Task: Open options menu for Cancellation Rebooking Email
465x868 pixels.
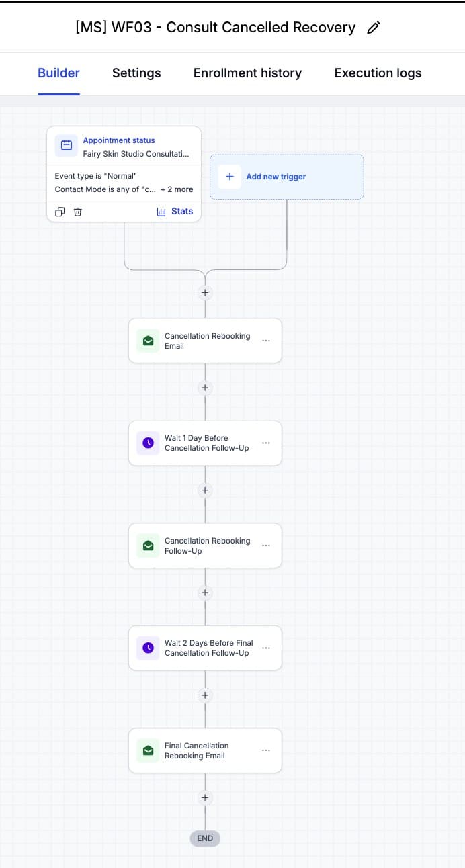Action: pos(266,341)
